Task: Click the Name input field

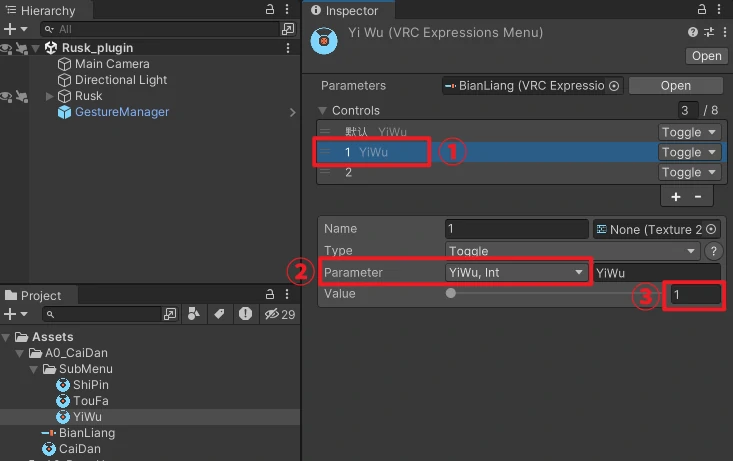Action: 516,229
